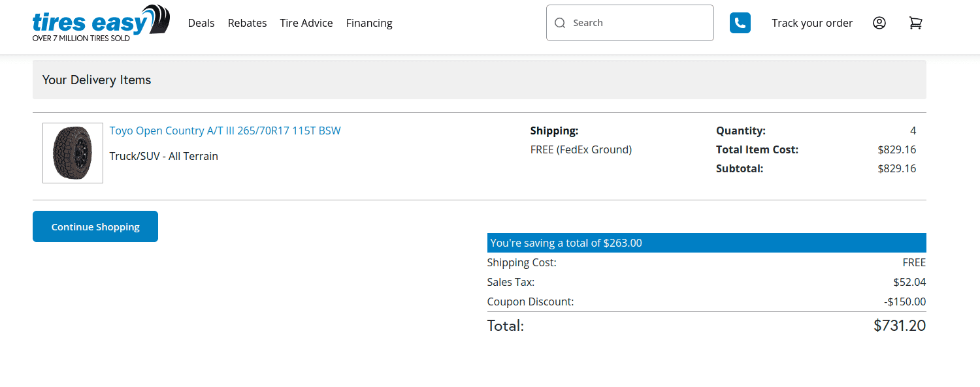Select the 'Subtotal:' label

click(740, 168)
